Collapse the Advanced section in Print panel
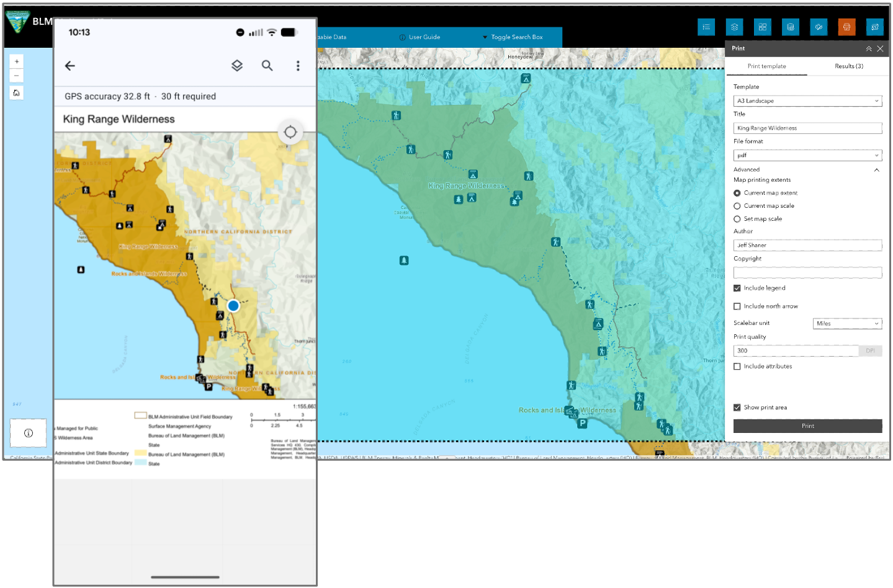The image size is (893, 588). [876, 169]
